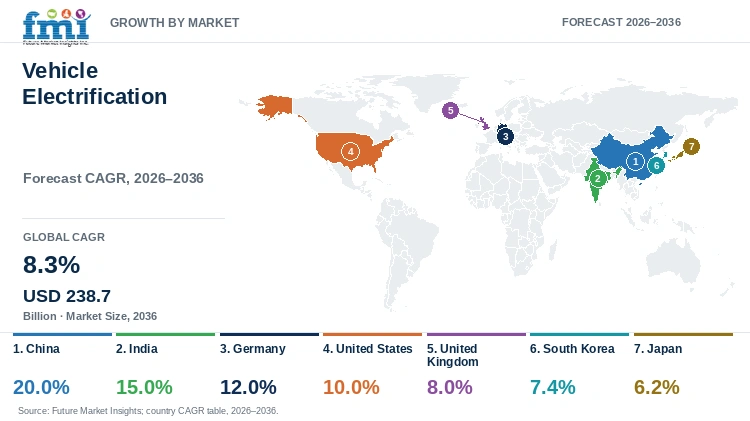
Task: Click the green color bar above India
Action: [x=165, y=334]
